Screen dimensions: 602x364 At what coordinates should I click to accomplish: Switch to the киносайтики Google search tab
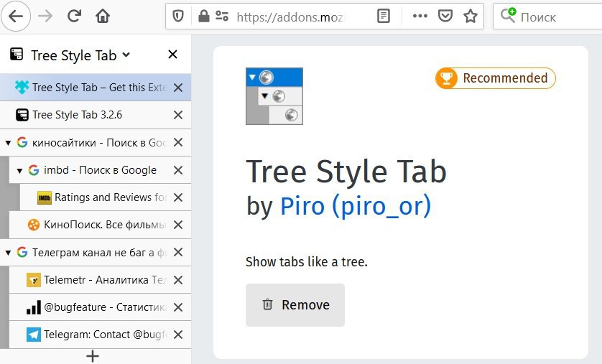point(96,143)
